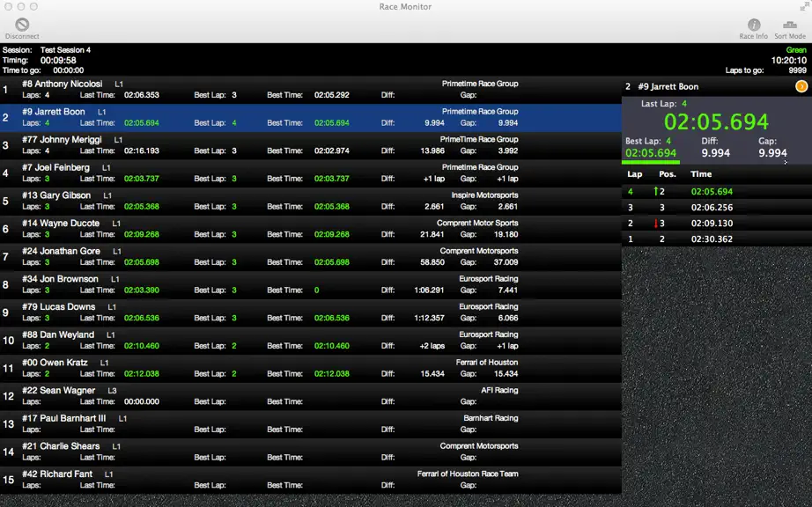812x507 pixels.
Task: Click the red down arrow on lap 2
Action: coord(655,224)
